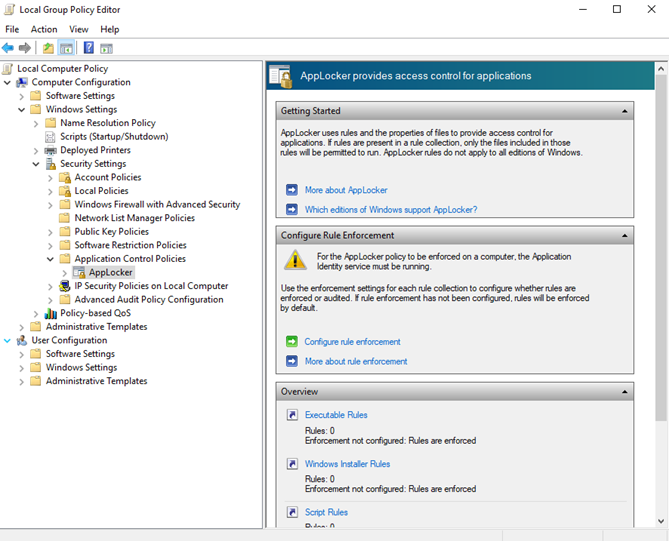Toggle the Show/Hide Action Pane icon
Viewport: 669px width, 541px height.
click(106, 49)
